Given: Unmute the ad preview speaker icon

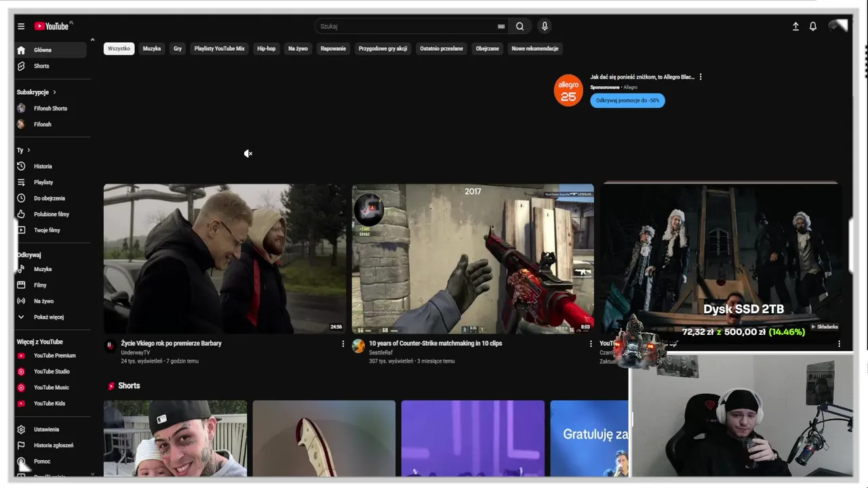Looking at the screenshot, I should [x=248, y=154].
